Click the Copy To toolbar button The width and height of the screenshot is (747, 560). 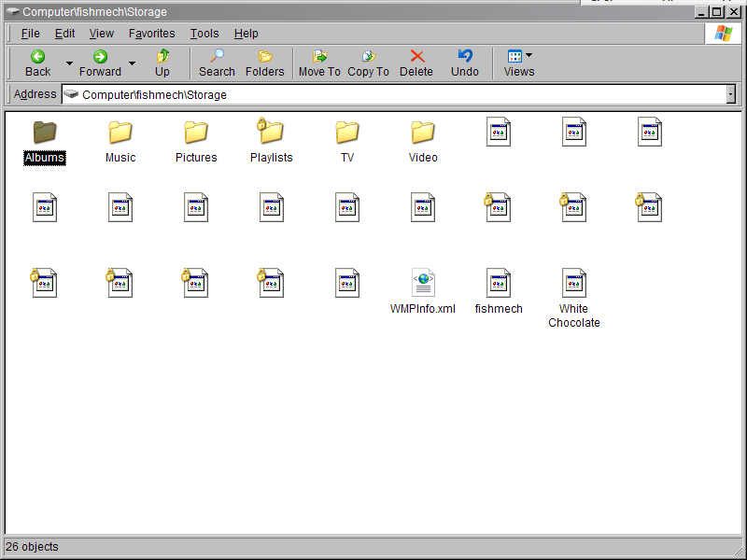[368, 63]
